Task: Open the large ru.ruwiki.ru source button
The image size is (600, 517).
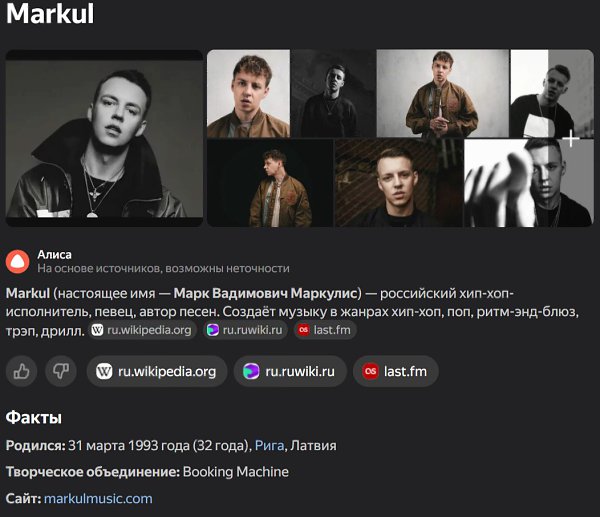Action: point(290,371)
